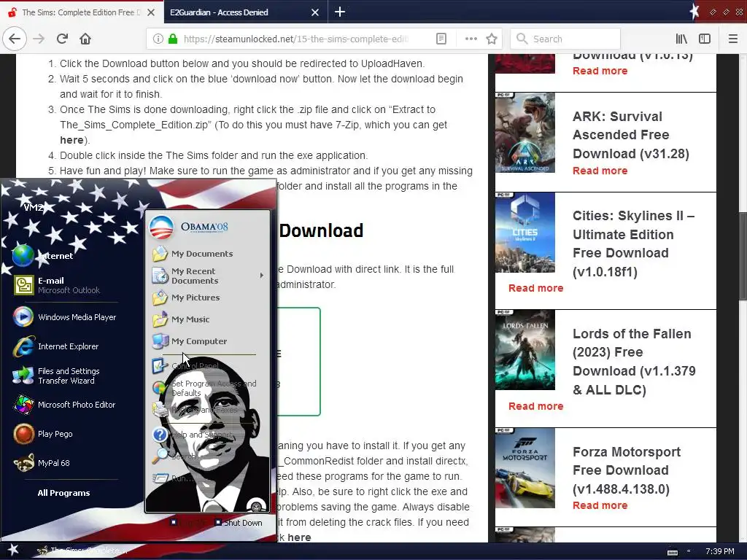Click the 7-Zip 'here' link in instructions
The image size is (747, 560).
71,140
